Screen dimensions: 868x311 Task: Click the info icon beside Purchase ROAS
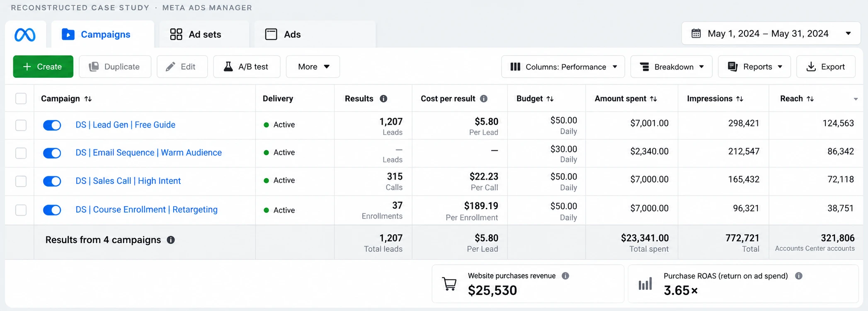point(799,276)
